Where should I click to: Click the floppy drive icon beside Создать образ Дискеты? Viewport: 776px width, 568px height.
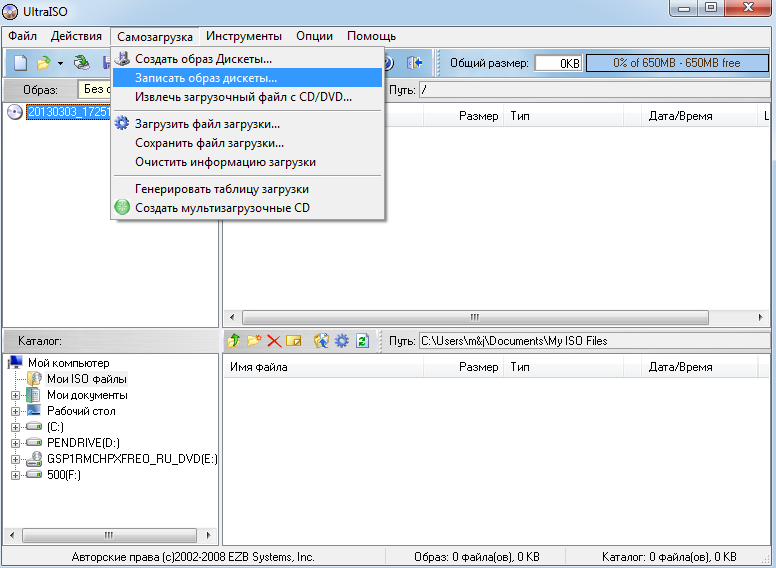coord(122,59)
